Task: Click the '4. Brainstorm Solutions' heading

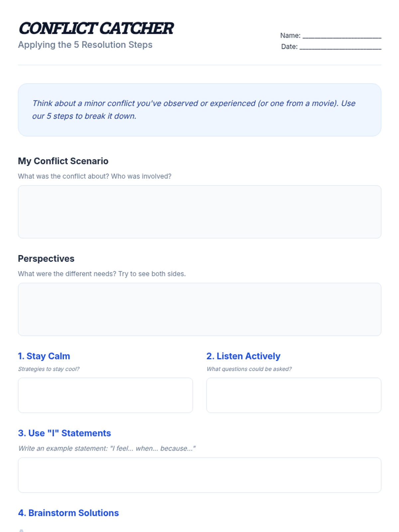Action: pos(68,513)
